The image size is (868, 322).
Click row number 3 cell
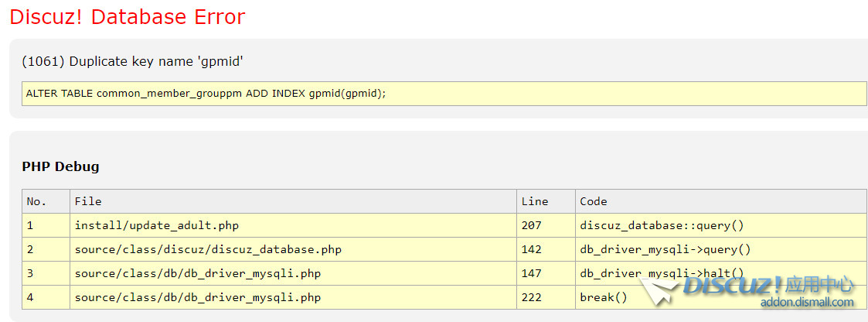46,273
